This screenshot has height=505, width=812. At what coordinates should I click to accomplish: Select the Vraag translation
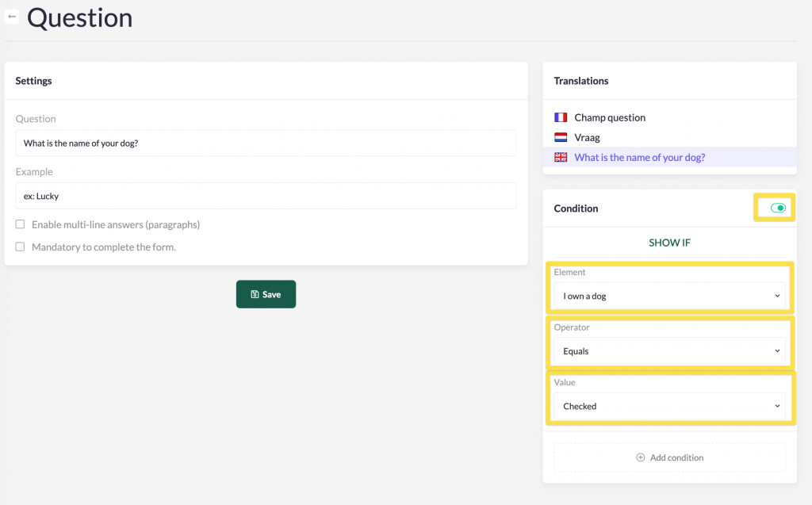click(x=587, y=137)
